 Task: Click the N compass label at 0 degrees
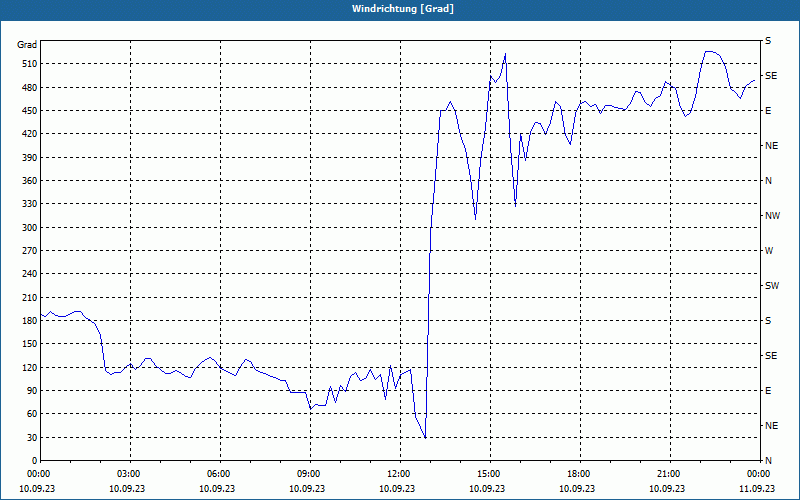[x=768, y=461]
